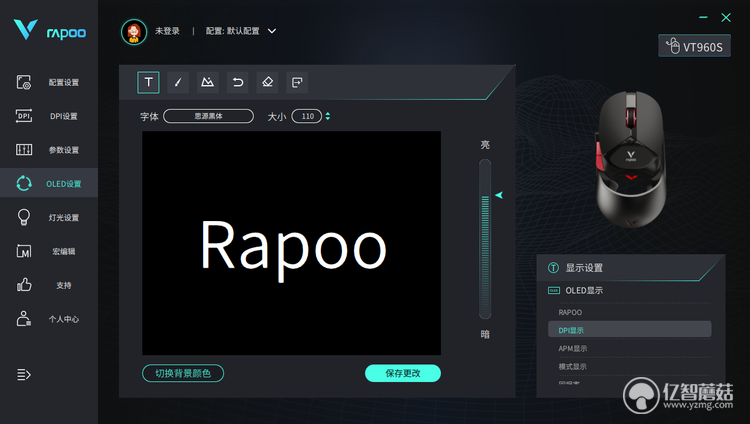750x424 pixels.
Task: Select the Text tool in the OLED editor
Action: pos(148,82)
